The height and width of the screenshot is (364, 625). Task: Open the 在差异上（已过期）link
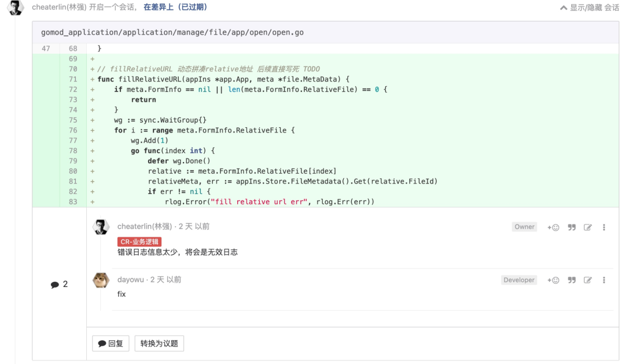point(175,8)
